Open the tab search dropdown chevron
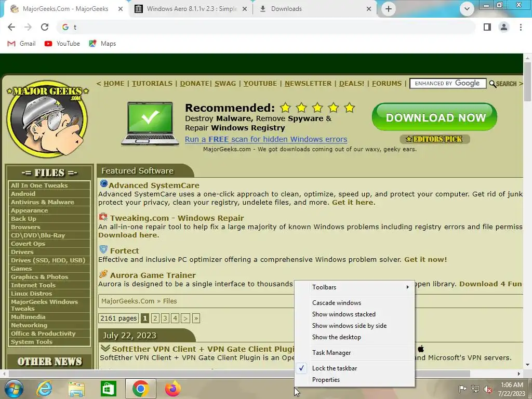 tap(467, 9)
